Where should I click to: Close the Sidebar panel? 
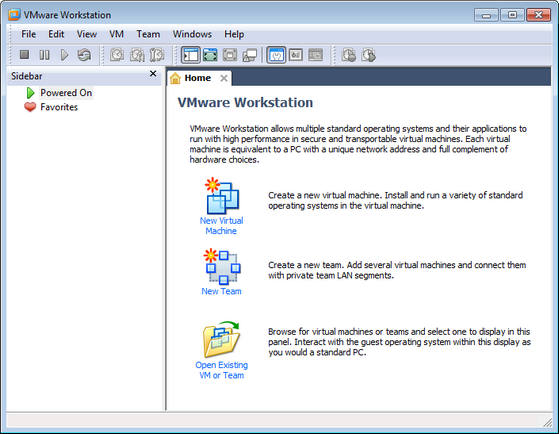153,73
